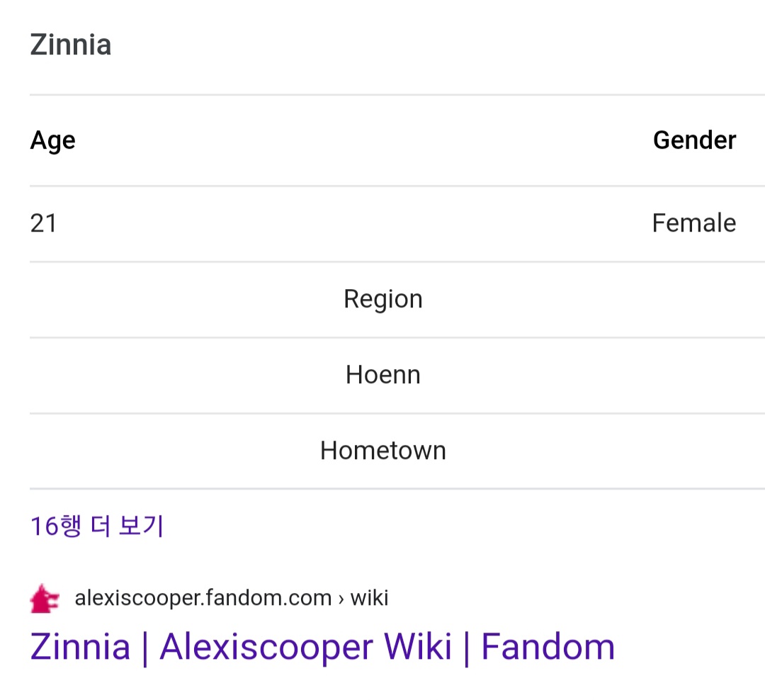Click the first | divider in the result title
Image resolution: width=765 pixels, height=700 pixels.
point(145,647)
